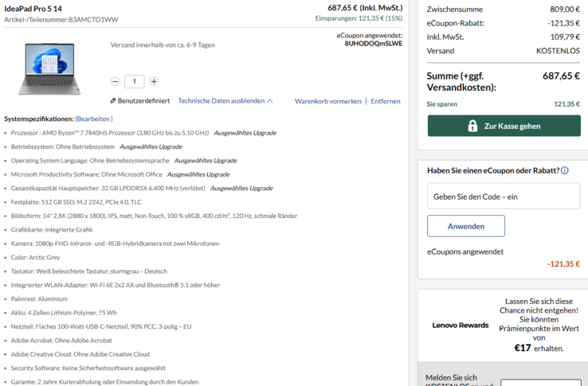Image resolution: width=588 pixels, height=386 pixels.
Task: Click Festplatte: 512 GB SSD line
Action: pyautogui.click(x=76, y=202)
